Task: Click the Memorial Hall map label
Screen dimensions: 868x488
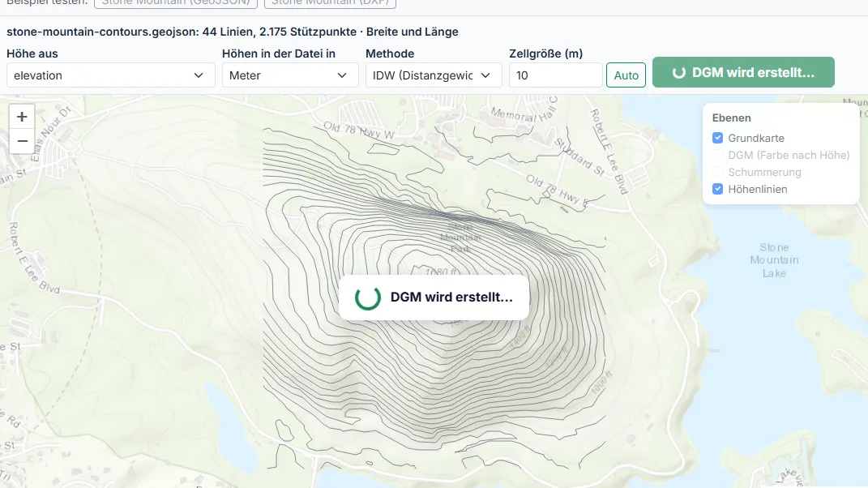Action: 524,111
